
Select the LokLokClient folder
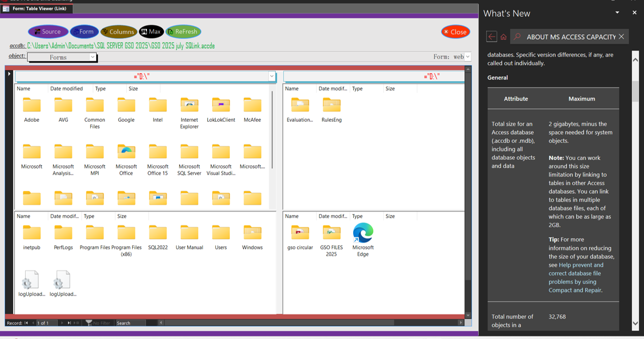pos(221,110)
